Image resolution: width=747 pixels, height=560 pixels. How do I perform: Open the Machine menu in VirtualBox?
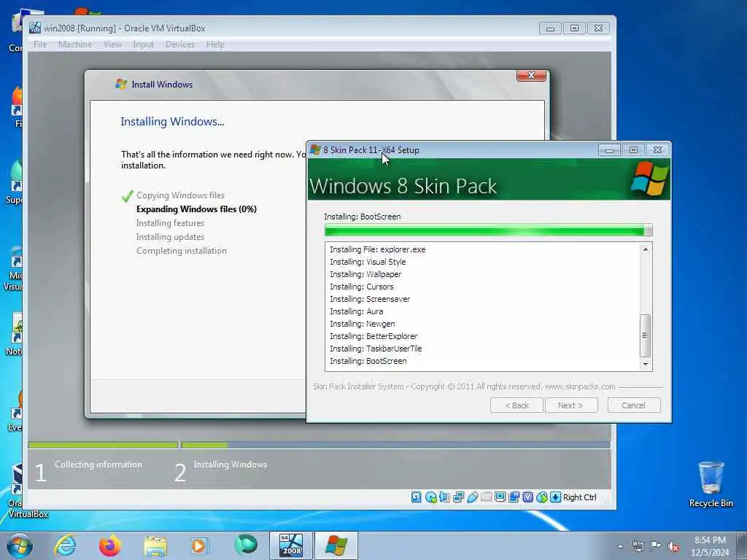point(75,44)
